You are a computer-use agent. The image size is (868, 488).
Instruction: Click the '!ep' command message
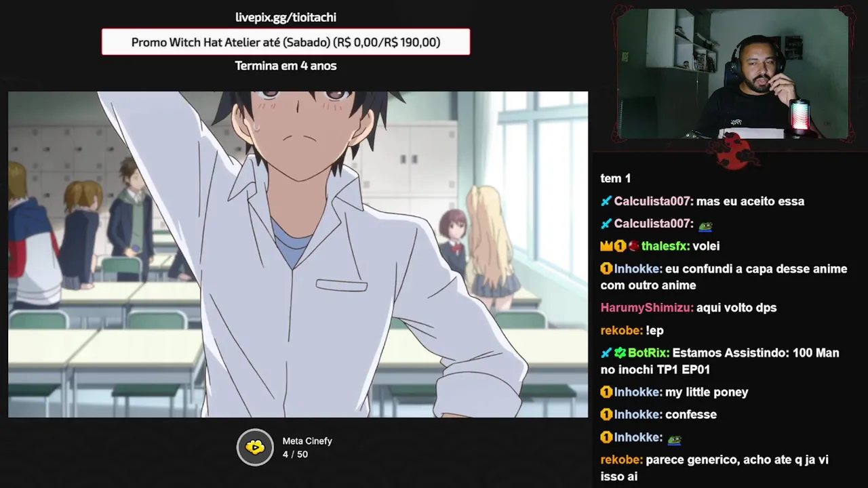coord(654,330)
